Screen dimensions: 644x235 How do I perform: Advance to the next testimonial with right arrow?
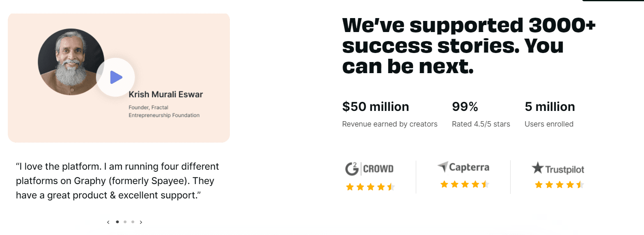tap(141, 222)
